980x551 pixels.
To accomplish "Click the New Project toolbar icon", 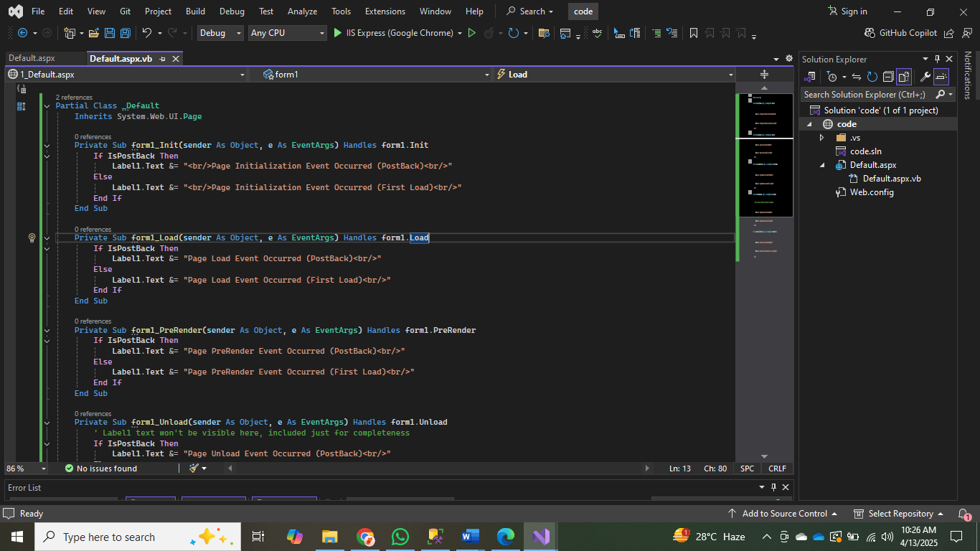I will pyautogui.click(x=70, y=33).
